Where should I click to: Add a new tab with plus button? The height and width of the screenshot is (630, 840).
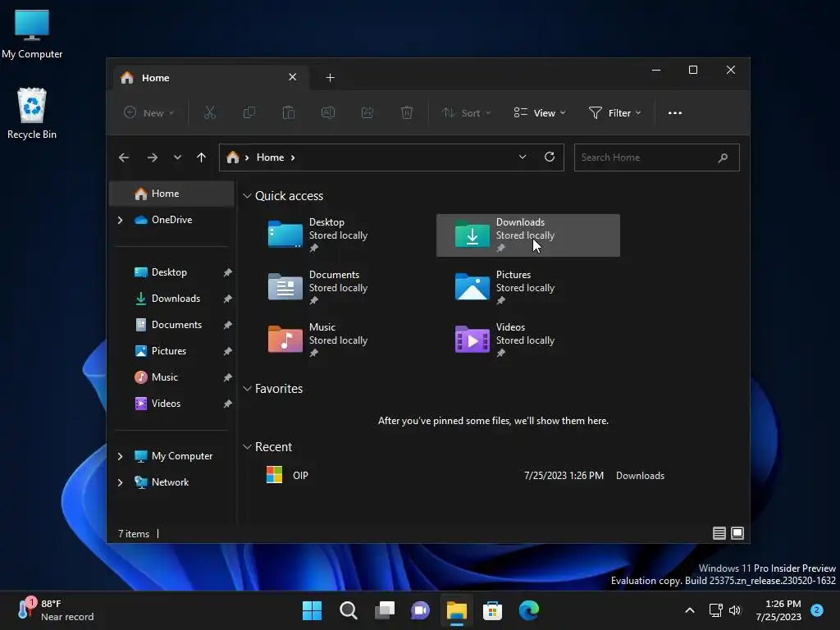330,78
